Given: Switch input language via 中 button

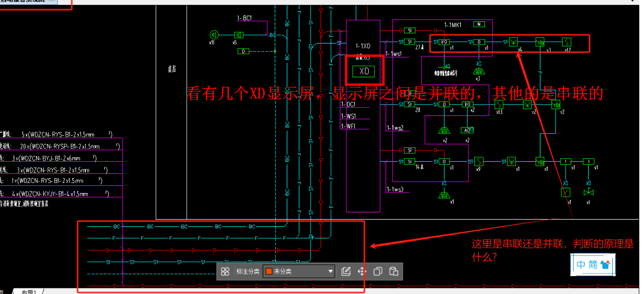Looking at the screenshot, I should (x=581, y=265).
